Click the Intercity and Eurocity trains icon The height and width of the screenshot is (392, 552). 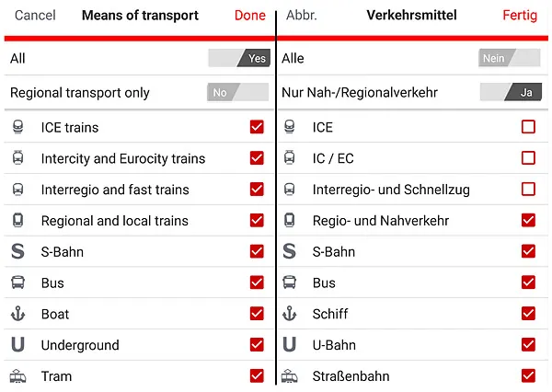[18, 158]
